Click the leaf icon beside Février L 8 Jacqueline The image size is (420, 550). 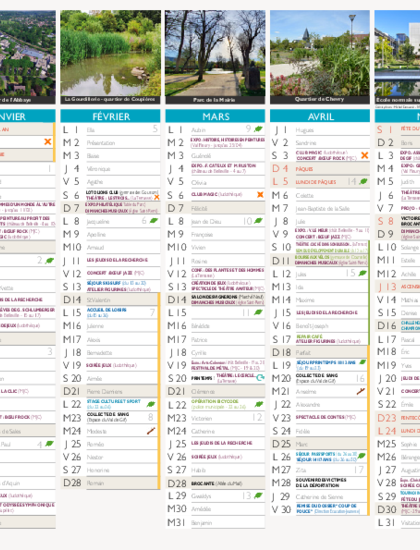pyautogui.click(x=154, y=221)
